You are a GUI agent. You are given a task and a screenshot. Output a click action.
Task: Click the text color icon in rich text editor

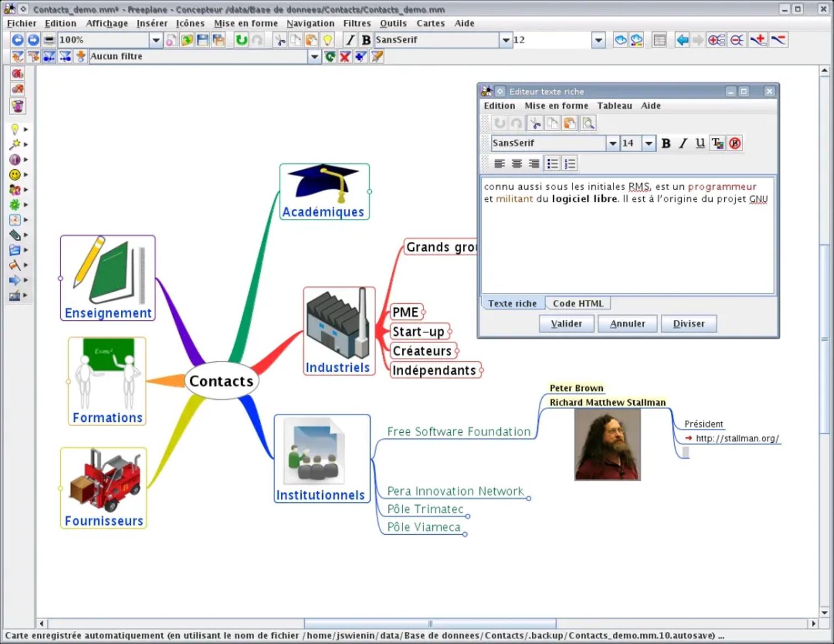coord(717,143)
